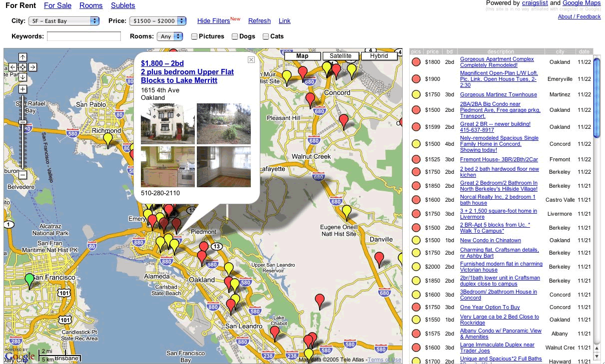Toggle the Pictures checkbox
Image resolution: width=605 pixels, height=364 pixels.
[x=194, y=36]
